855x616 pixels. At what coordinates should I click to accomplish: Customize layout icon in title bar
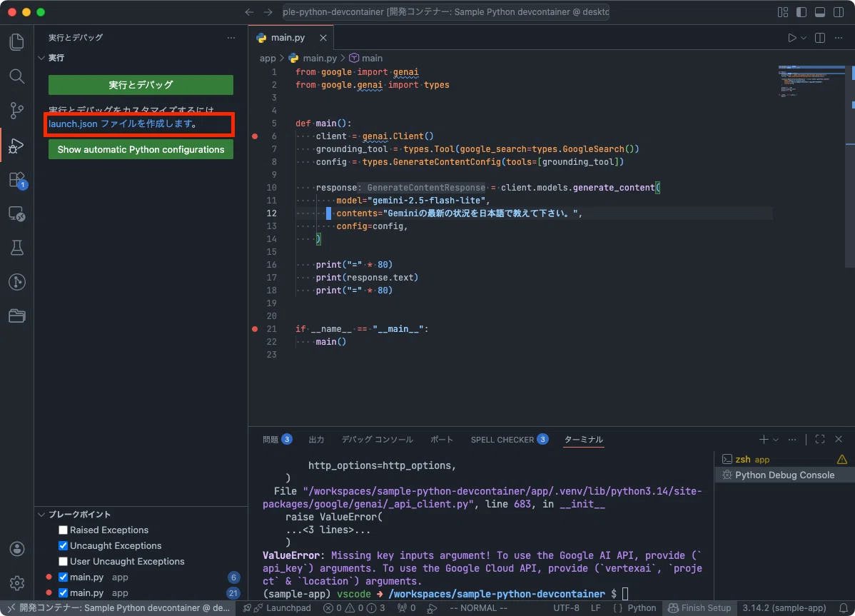[783, 12]
